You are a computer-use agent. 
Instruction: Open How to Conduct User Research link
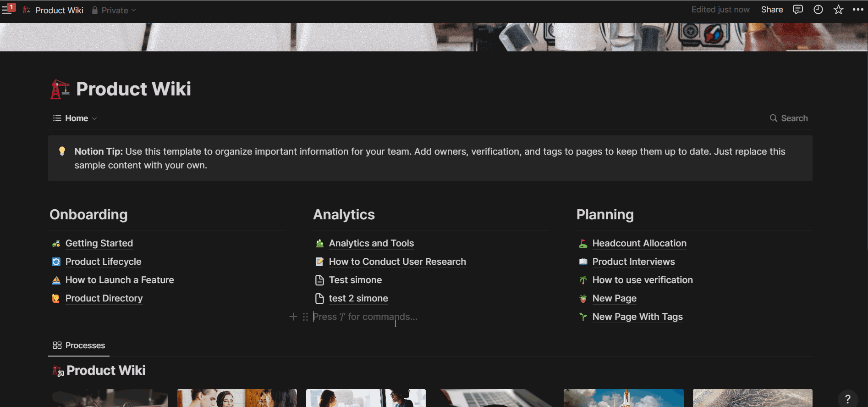397,262
